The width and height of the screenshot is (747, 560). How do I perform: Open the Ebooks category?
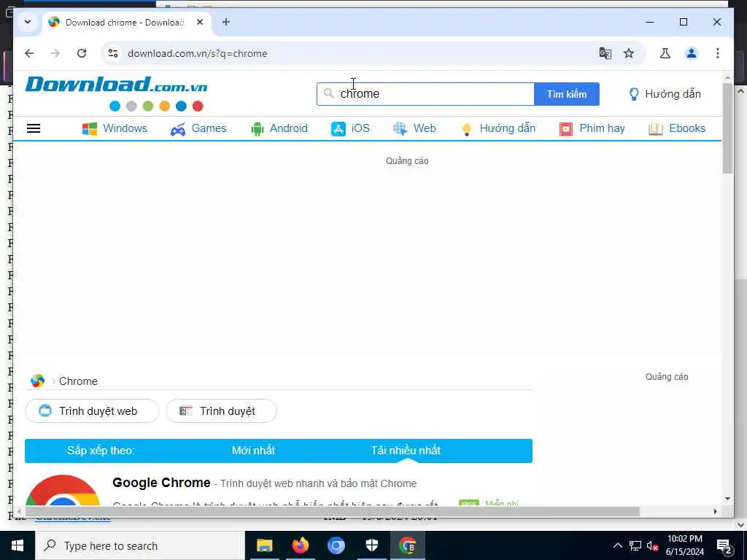click(x=676, y=128)
